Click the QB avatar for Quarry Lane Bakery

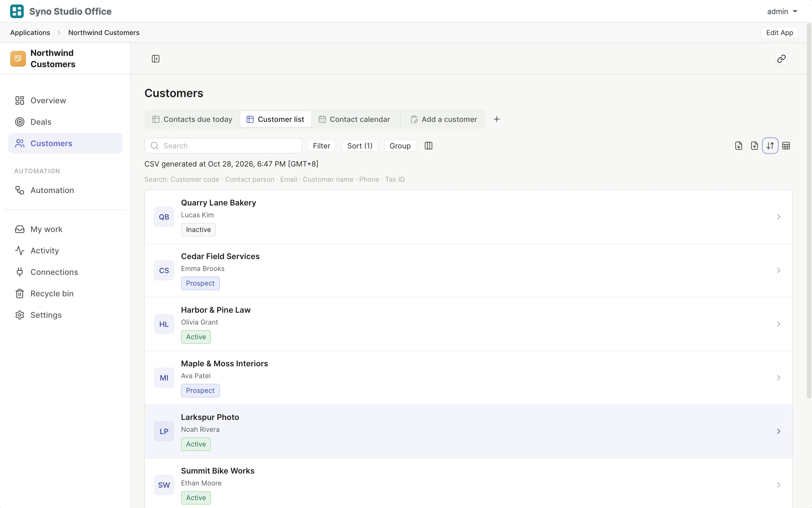[164, 217]
